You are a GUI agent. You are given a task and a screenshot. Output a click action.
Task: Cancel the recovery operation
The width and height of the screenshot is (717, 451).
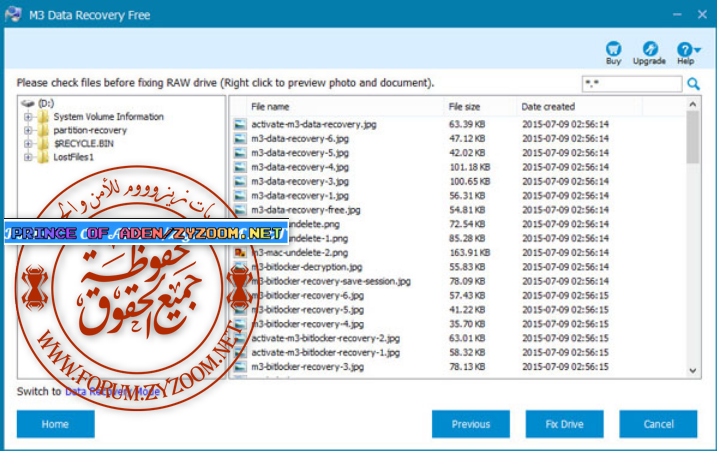[x=658, y=424]
